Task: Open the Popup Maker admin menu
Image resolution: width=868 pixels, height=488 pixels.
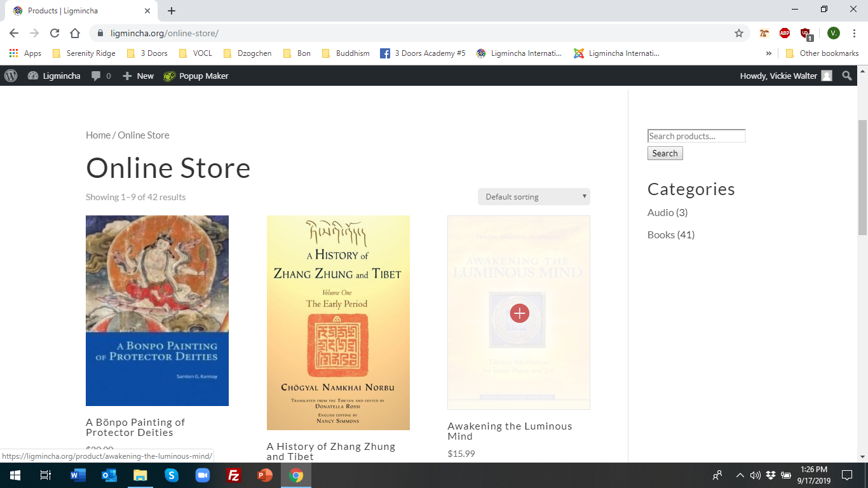Action: tap(196, 76)
